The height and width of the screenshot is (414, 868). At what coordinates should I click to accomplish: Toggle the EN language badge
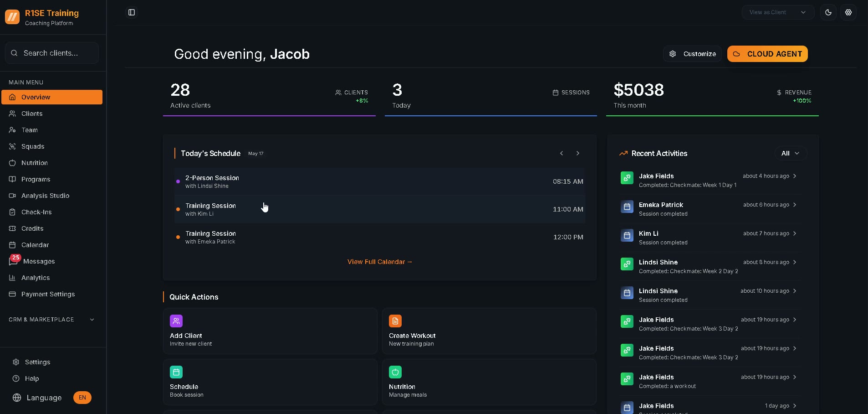pos(82,398)
